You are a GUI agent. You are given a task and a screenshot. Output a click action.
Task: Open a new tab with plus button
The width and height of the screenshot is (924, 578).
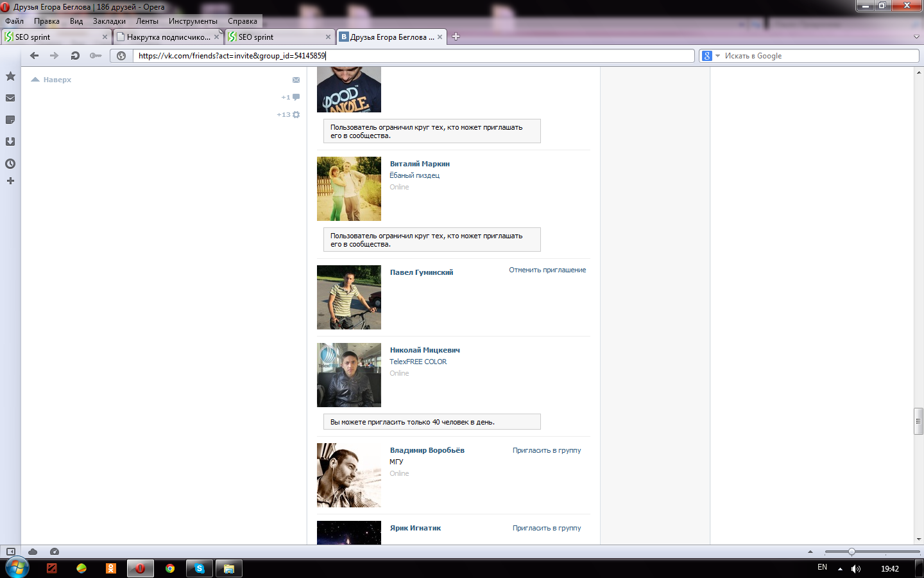(456, 37)
